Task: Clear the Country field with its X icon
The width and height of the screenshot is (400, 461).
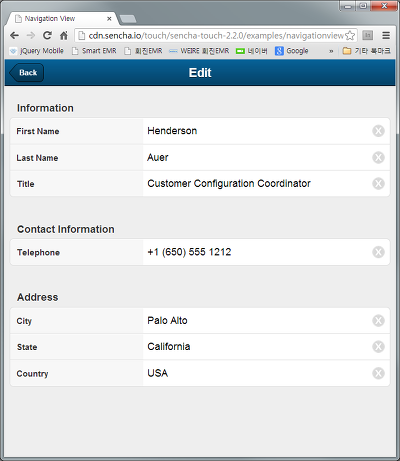Action: pyautogui.click(x=378, y=373)
